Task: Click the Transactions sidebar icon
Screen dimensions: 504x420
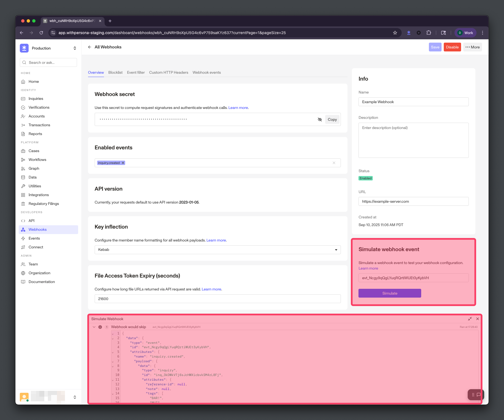Action: [x=23, y=125]
